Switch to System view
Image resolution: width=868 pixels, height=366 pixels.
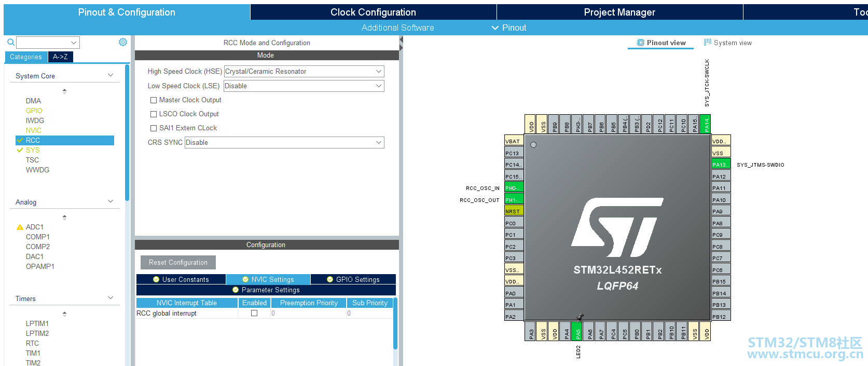tap(728, 43)
